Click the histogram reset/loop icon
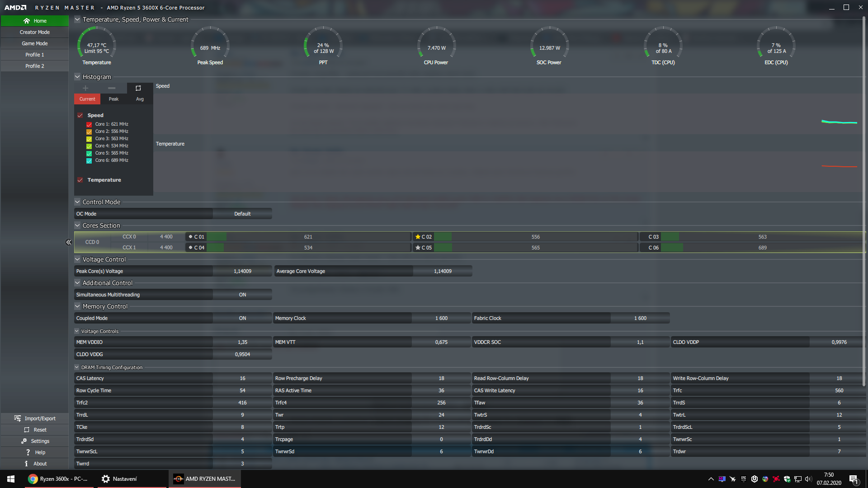The width and height of the screenshot is (868, 488). 138,88
